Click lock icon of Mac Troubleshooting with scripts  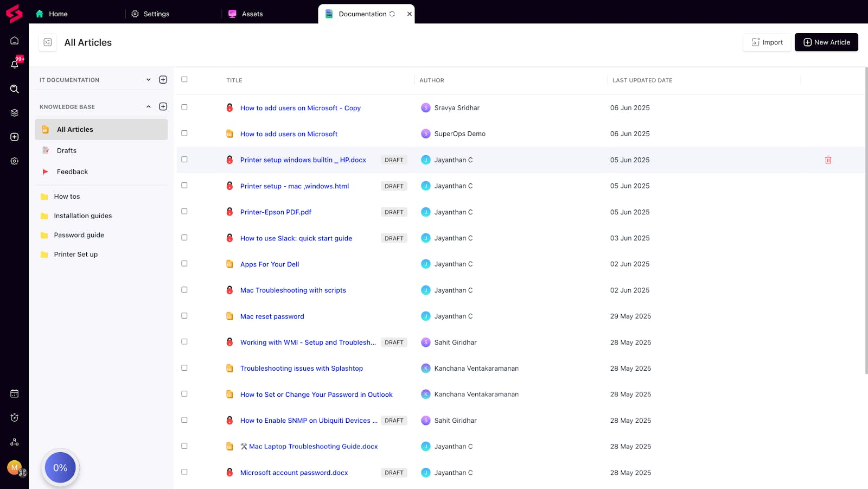tap(229, 290)
